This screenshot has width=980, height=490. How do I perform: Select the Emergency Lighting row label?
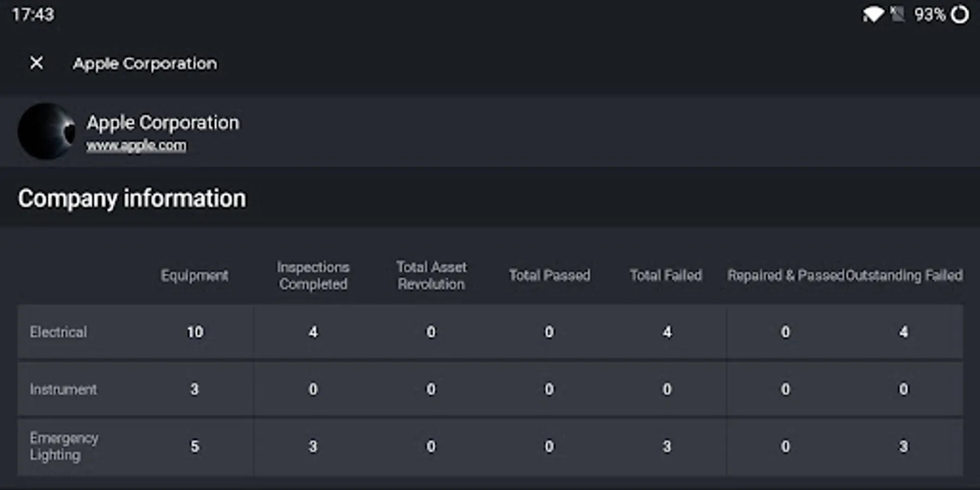pos(64,446)
